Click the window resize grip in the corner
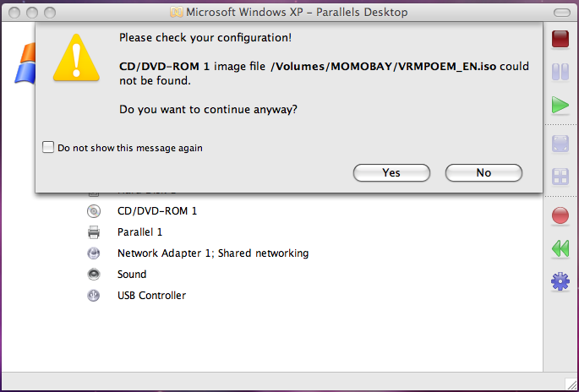The width and height of the screenshot is (579, 392). pyautogui.click(x=572, y=385)
